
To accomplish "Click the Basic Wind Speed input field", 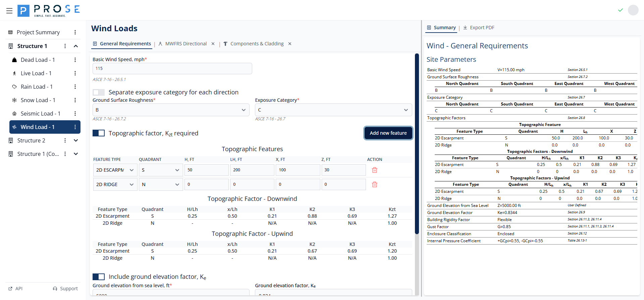I will click(172, 69).
